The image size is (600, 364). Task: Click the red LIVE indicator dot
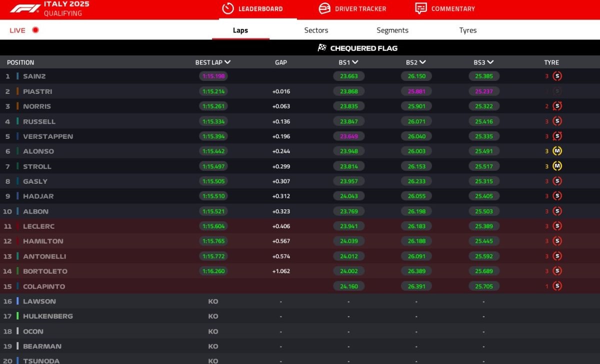(x=35, y=30)
